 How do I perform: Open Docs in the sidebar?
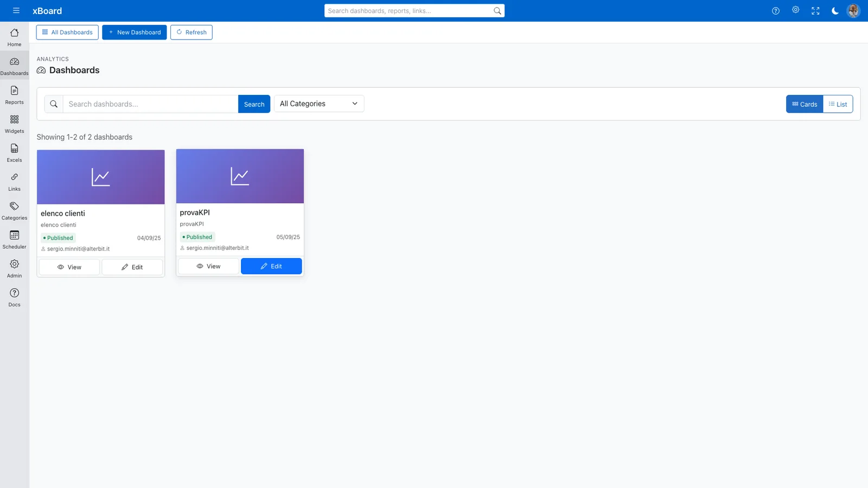click(x=15, y=298)
